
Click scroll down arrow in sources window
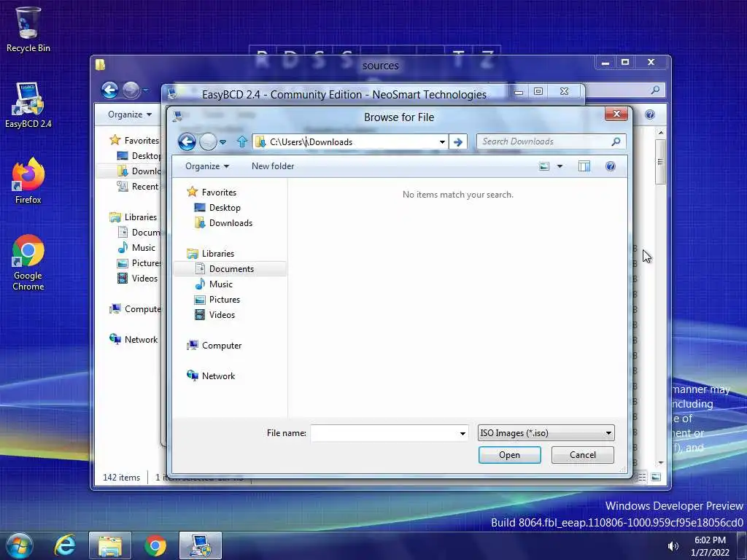tap(660, 463)
